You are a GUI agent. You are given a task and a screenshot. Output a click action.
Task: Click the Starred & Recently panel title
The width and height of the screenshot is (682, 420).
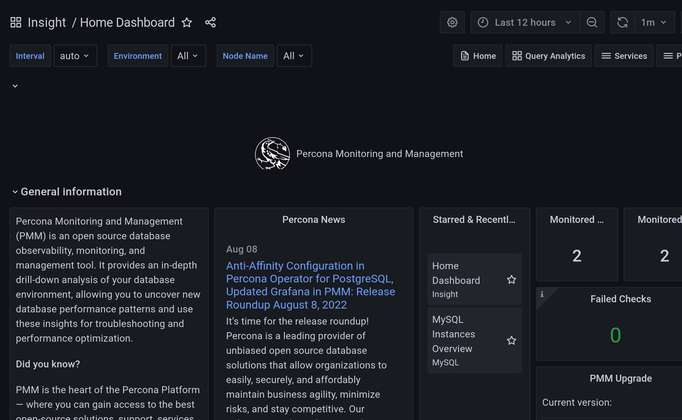[474, 220]
